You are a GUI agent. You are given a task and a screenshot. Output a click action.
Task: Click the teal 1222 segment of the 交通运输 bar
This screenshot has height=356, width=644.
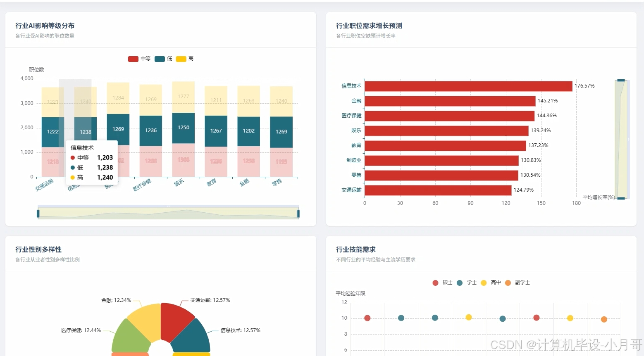[53, 132]
